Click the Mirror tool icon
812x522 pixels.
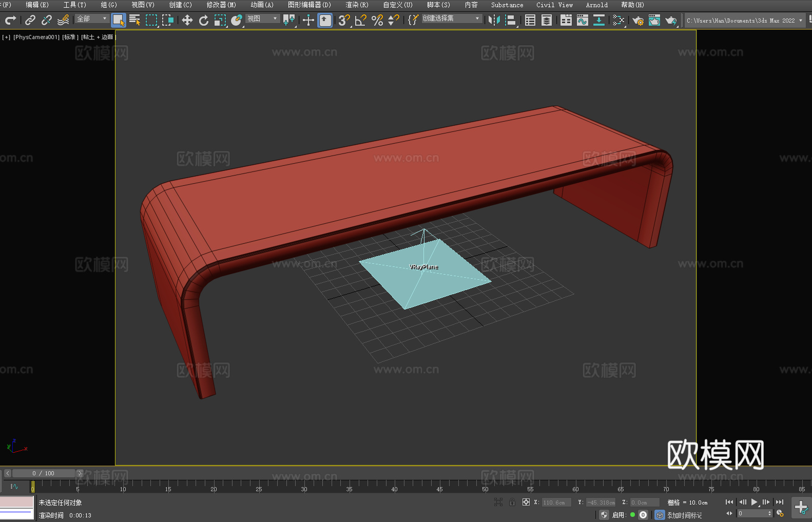[x=494, y=20]
